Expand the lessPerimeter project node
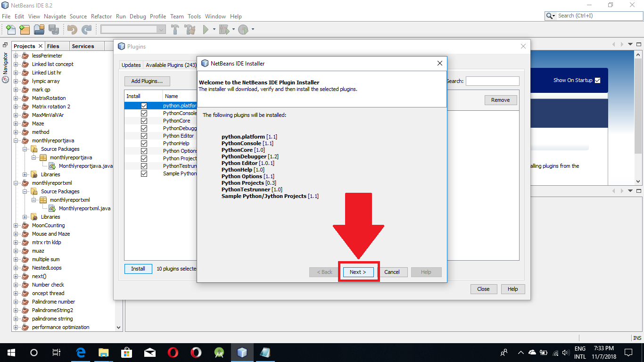The image size is (644, 362). coord(16,56)
